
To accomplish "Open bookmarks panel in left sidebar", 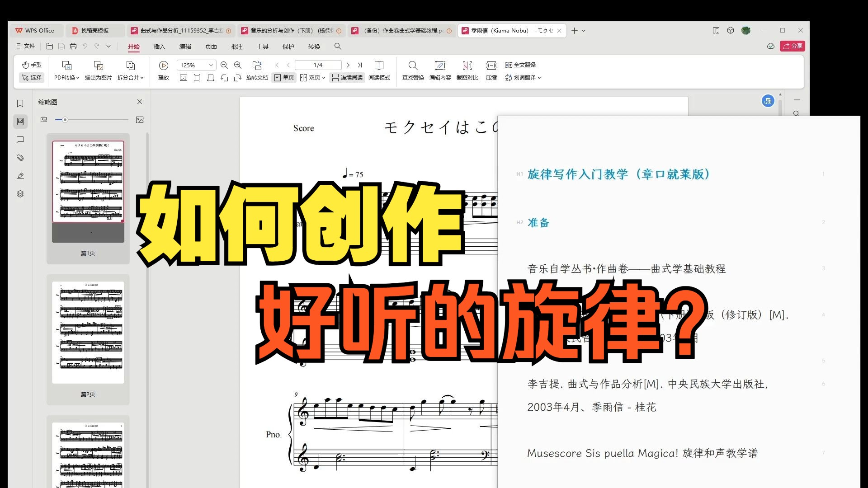I will [20, 103].
